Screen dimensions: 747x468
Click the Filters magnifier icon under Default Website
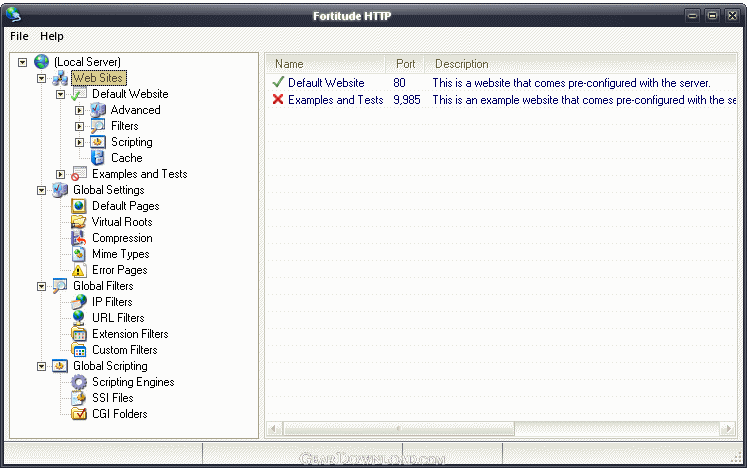[x=98, y=126]
